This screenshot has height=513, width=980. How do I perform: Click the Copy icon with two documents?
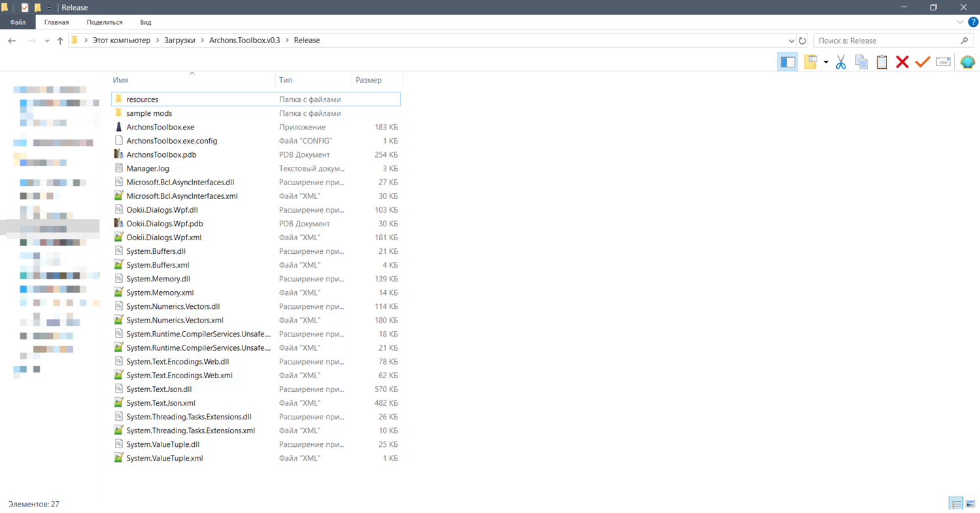[861, 62]
